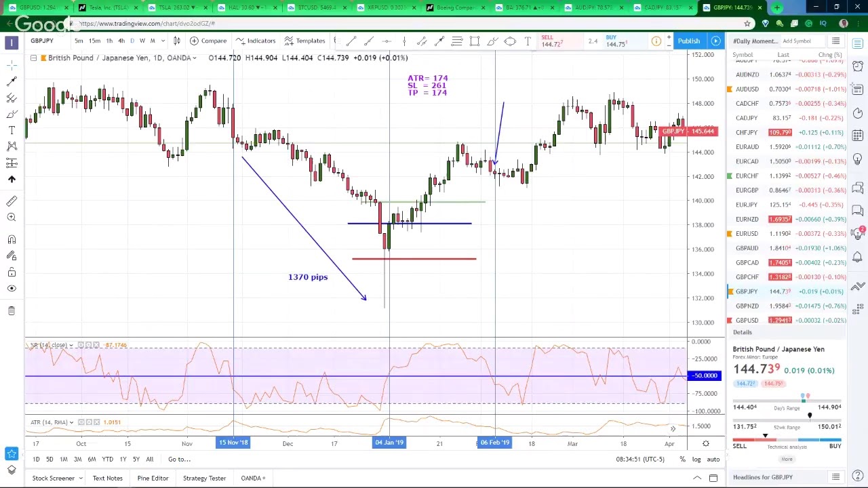Screen dimensions: 868x488
Task: Open the text annotation tool in left sidebar
Action: (12, 130)
